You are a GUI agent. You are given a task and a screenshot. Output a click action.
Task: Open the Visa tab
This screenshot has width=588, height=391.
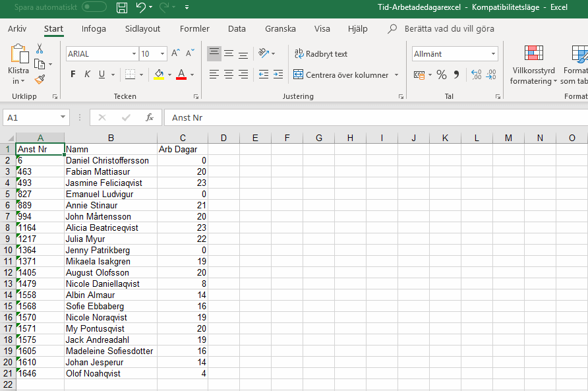(x=322, y=28)
